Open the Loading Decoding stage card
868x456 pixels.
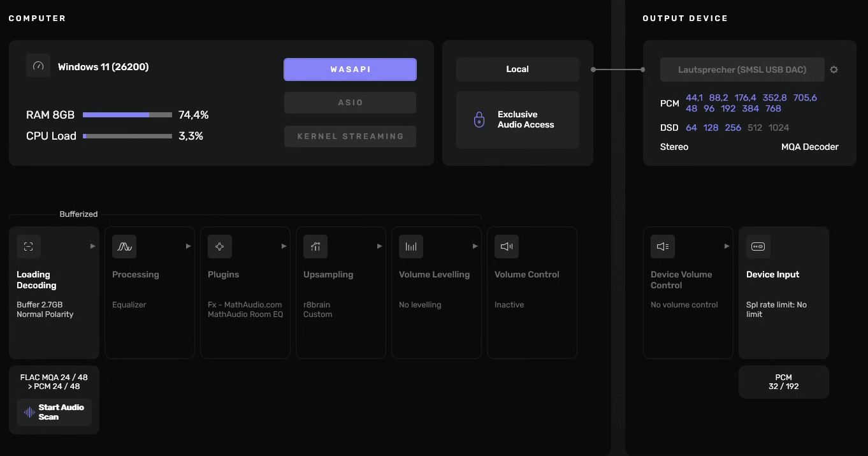(54, 293)
